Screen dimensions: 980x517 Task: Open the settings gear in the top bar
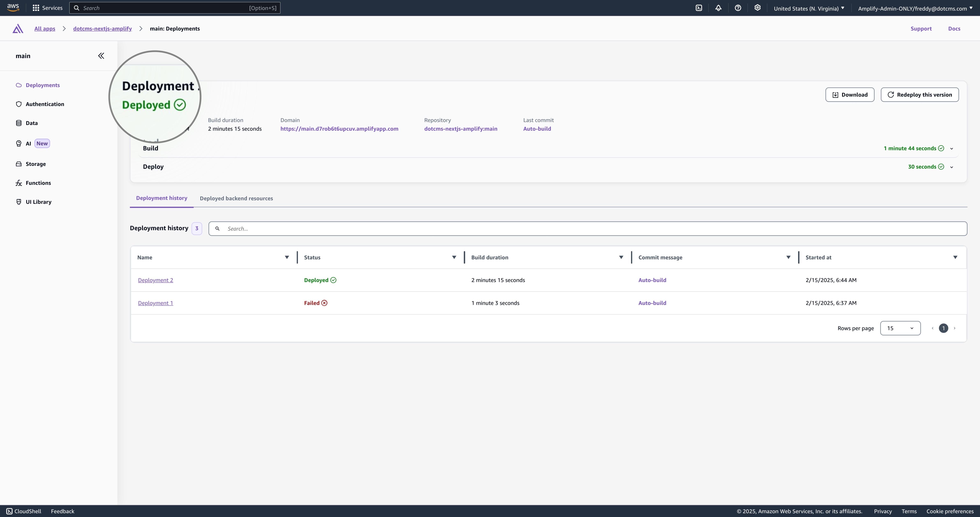[x=757, y=8]
